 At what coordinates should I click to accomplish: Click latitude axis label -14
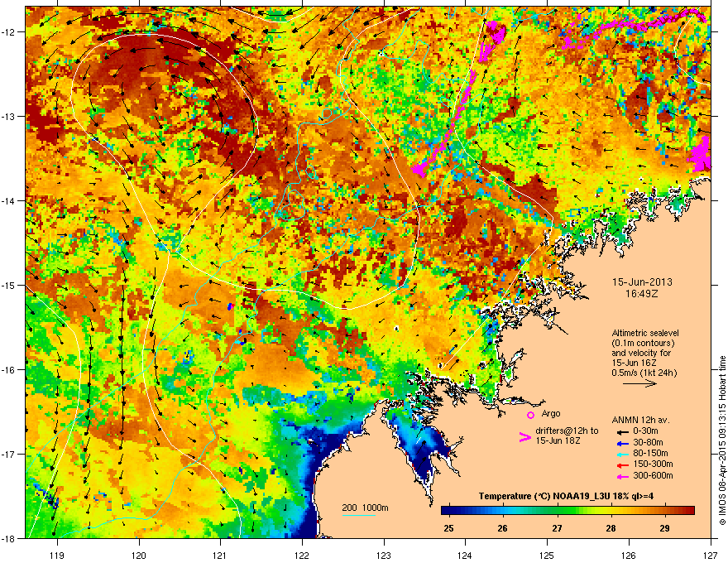coord(8,200)
